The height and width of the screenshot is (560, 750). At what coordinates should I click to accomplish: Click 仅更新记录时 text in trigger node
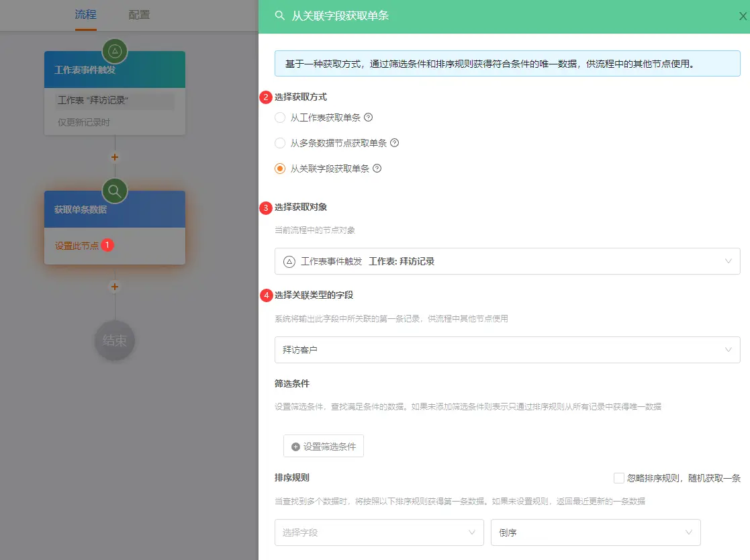pos(84,122)
